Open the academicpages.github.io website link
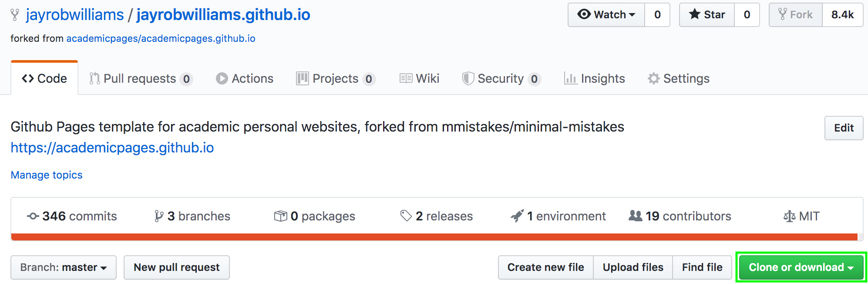Screen dimensions: 868x284 (112, 148)
